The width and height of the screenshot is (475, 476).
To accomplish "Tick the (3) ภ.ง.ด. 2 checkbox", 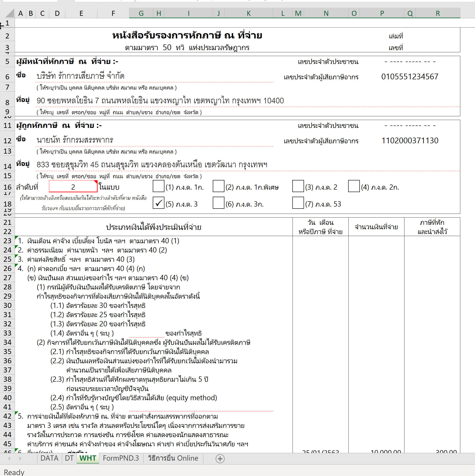I will [x=298, y=186].
